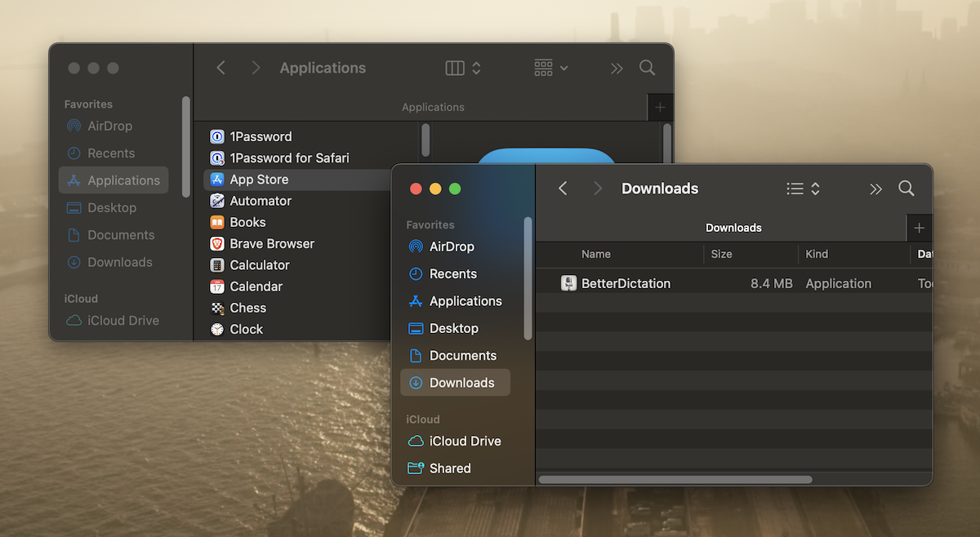Image resolution: width=980 pixels, height=537 pixels.
Task: Open column view switcher in Applications window
Action: [x=463, y=68]
